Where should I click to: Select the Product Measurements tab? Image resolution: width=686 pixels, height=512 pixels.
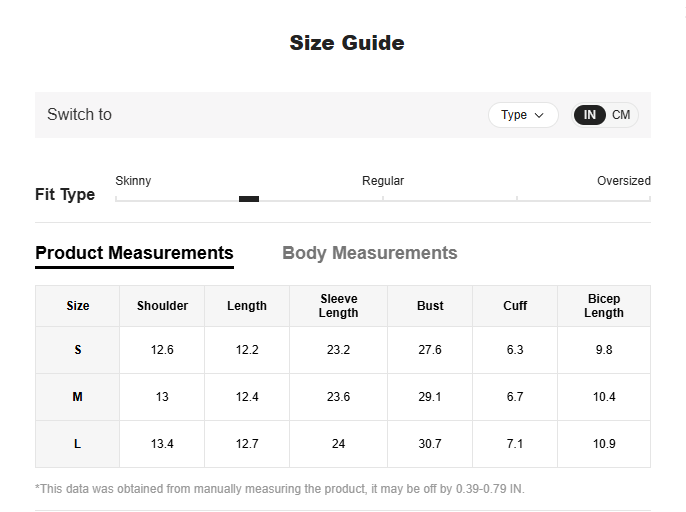click(134, 253)
